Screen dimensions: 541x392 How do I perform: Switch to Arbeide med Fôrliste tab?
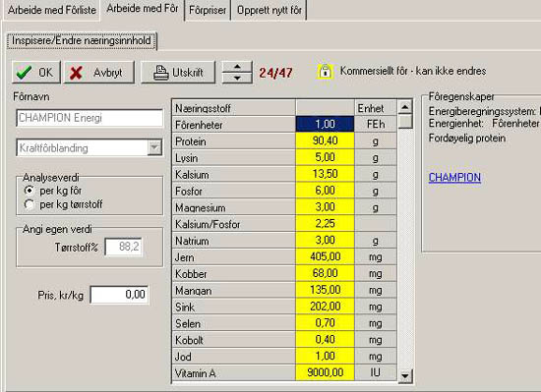point(52,10)
